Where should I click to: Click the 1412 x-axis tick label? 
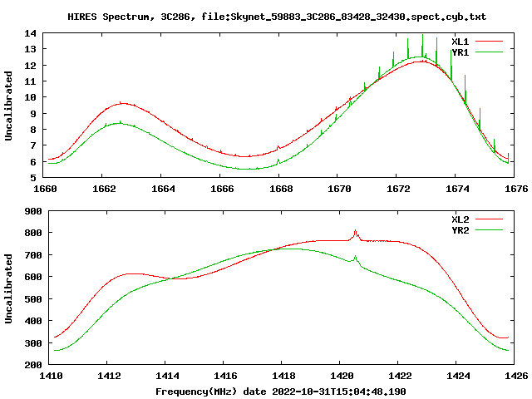coord(109,376)
